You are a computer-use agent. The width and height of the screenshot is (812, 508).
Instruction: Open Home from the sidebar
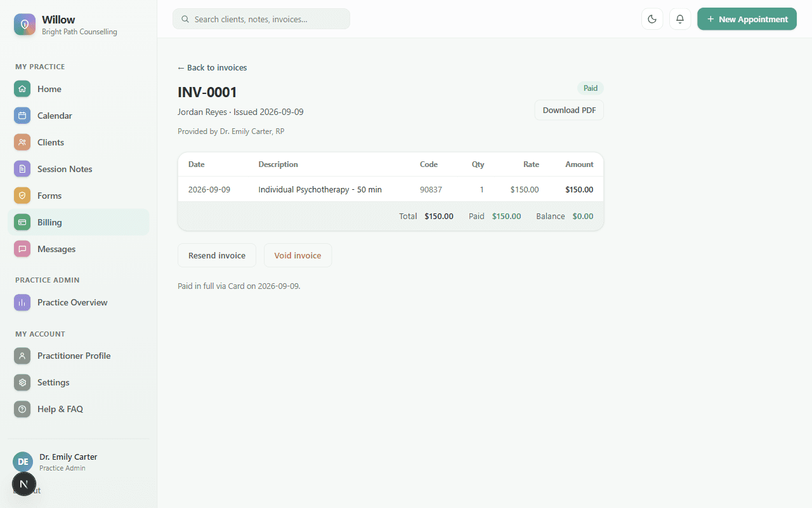(x=79, y=89)
